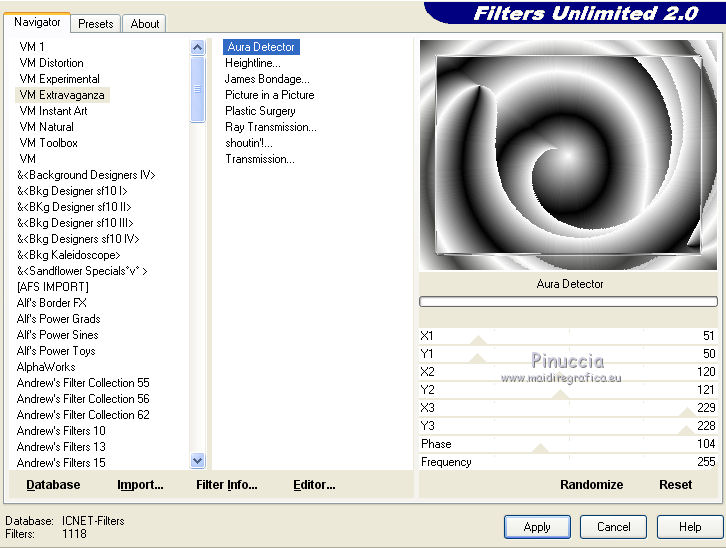Choose the James Bondage... filter
The image size is (726, 548).
tap(267, 79)
